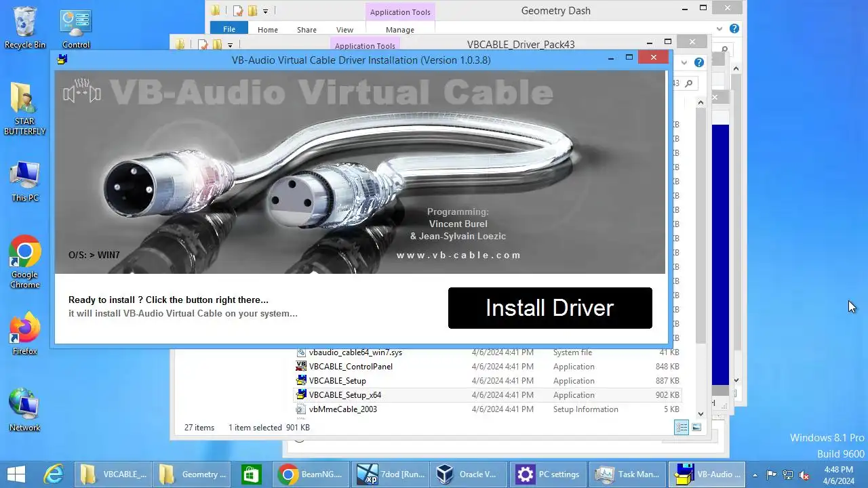868x488 pixels.
Task: Expand ribbon chevron in Geometry Dash window
Action: click(x=719, y=29)
